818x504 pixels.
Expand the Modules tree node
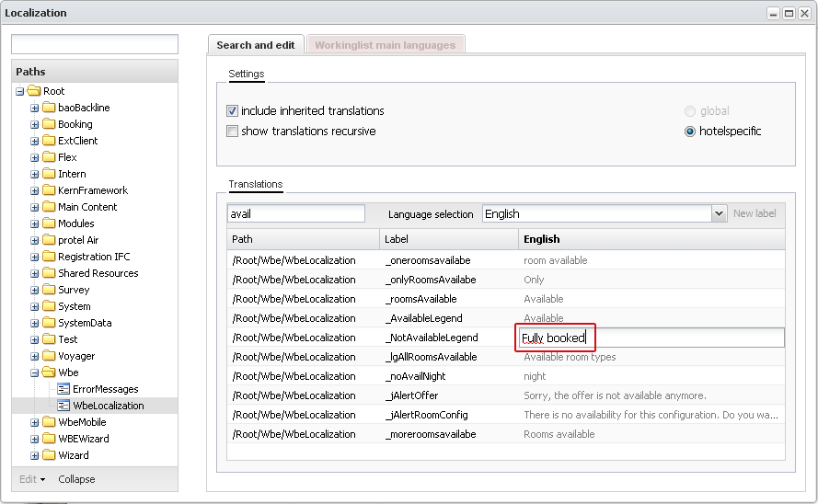click(x=34, y=223)
